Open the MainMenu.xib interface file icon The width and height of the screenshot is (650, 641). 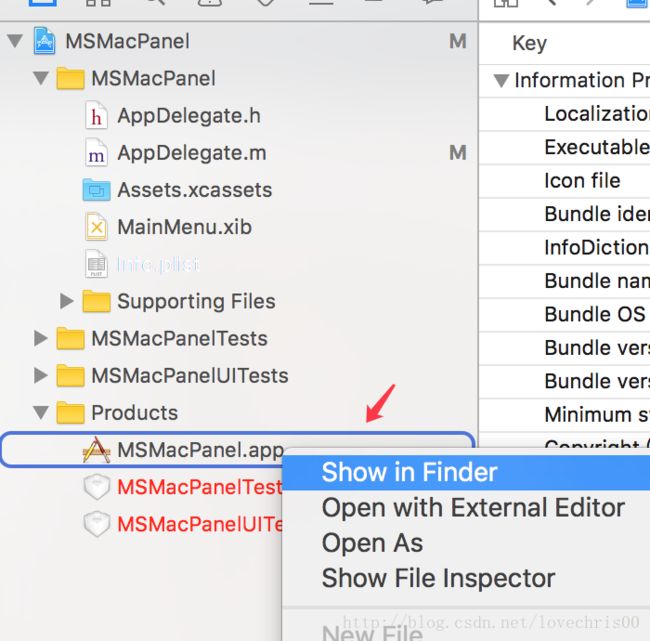(96, 227)
